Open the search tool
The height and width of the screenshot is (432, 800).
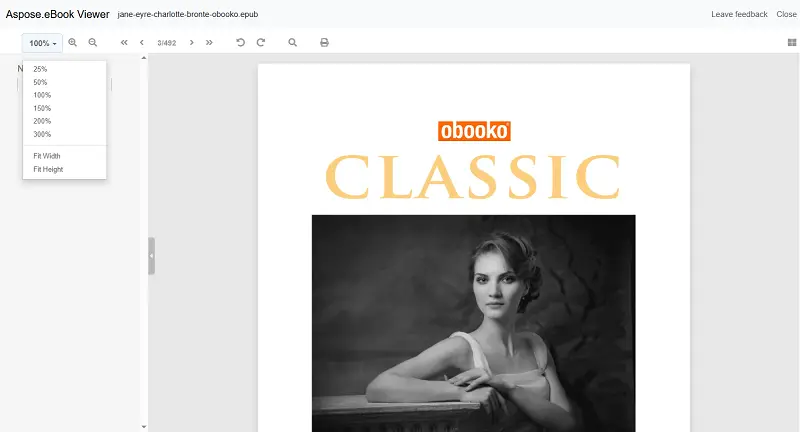pos(292,43)
